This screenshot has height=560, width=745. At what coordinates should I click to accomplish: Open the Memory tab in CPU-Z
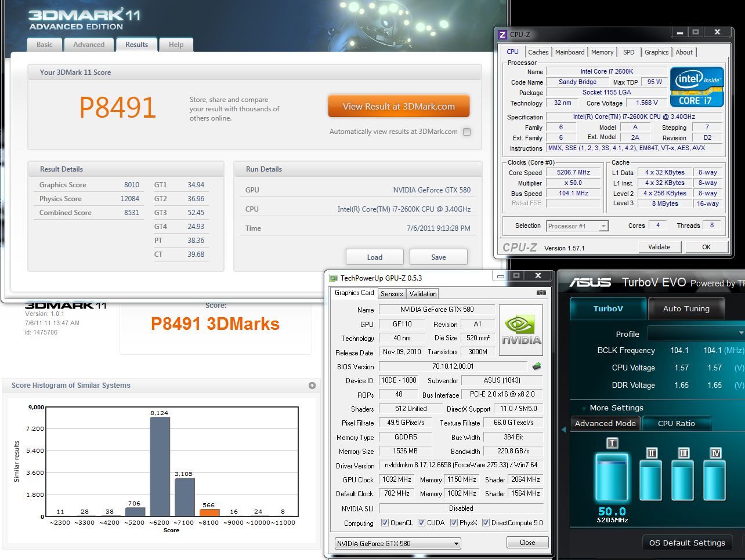pos(602,52)
